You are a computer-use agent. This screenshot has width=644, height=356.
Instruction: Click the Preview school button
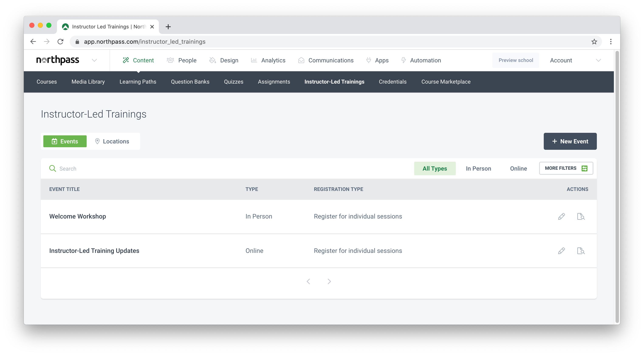515,60
